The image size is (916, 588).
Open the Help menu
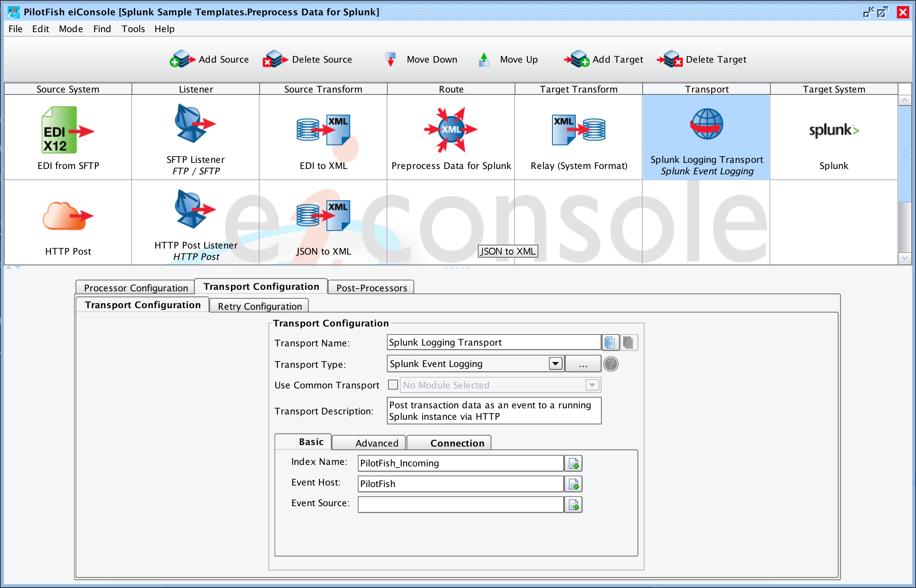pyautogui.click(x=164, y=29)
